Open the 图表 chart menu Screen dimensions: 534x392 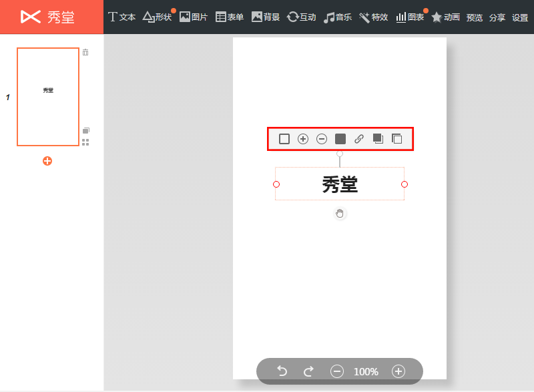coord(410,17)
